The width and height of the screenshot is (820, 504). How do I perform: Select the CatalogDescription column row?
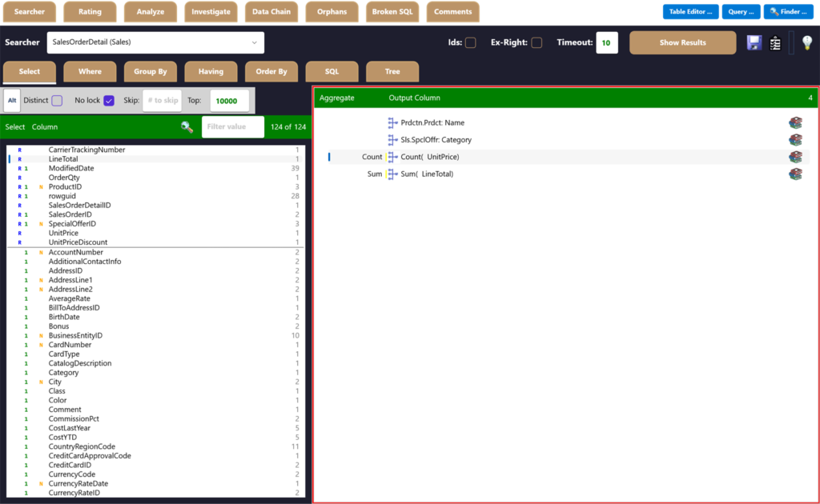155,363
